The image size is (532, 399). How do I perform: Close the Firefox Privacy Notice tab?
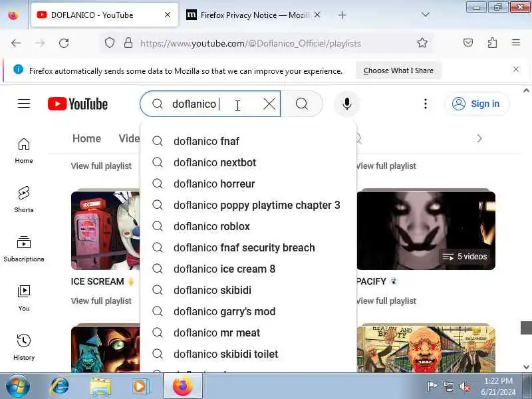click(x=317, y=15)
